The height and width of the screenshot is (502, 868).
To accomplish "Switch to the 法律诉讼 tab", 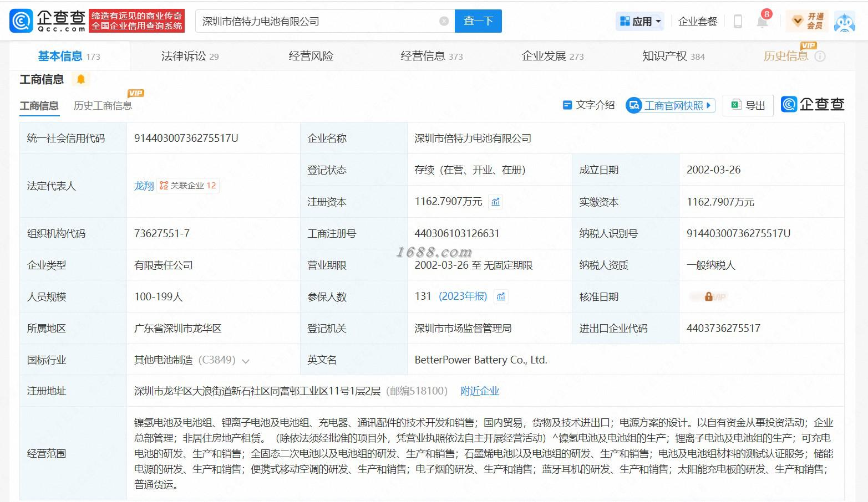I will tap(190, 56).
